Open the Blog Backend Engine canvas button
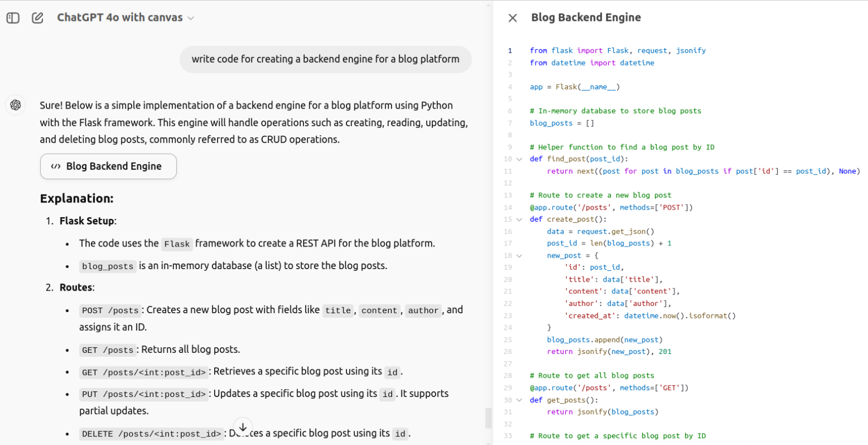This screenshot has width=868, height=445. 108,166
